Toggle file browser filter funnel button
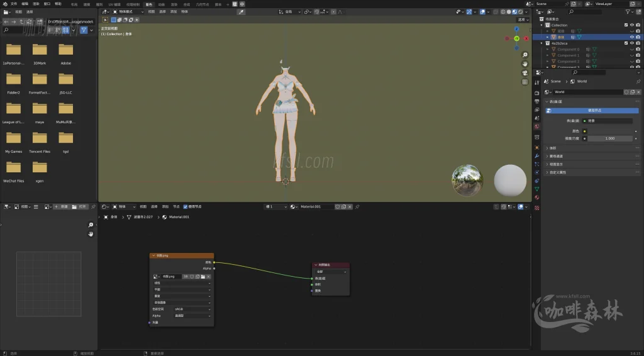Screen dimensions: 644x356 [x=84, y=30]
